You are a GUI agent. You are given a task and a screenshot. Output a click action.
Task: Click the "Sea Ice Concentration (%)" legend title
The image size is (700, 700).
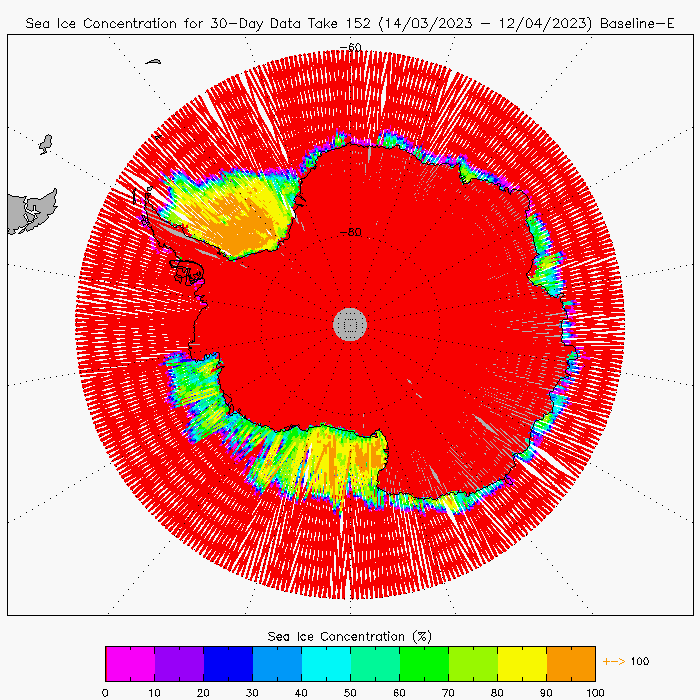(x=349, y=636)
